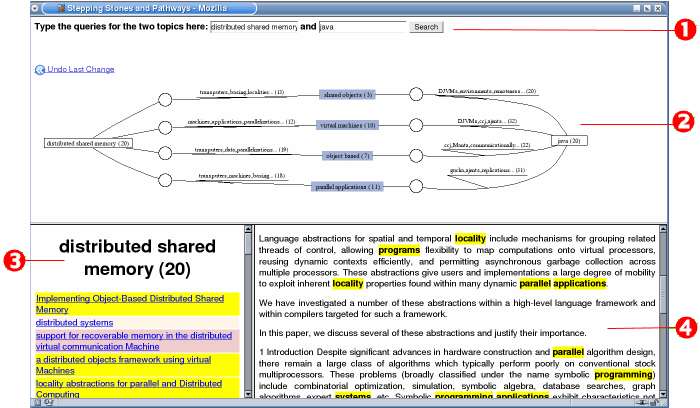This screenshot has height=408, width=700.
Task: Click circle node between shared objects and java
Action: (416, 94)
